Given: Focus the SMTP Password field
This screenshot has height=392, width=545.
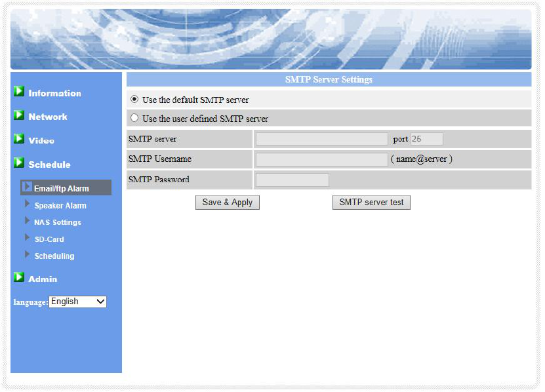Looking at the screenshot, I should pos(293,180).
